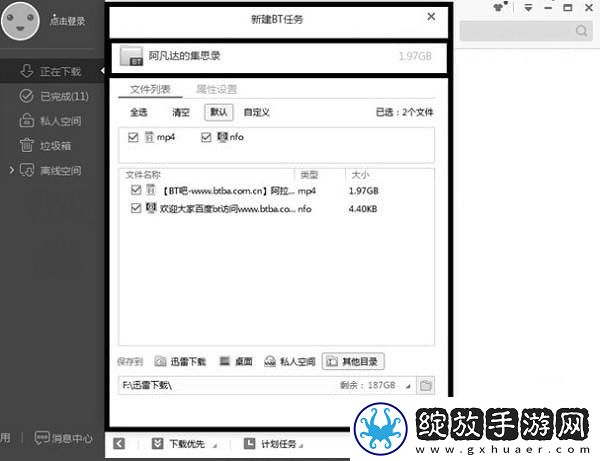Open 消息中心 message center
This screenshot has width=600, height=461.
coord(64,438)
